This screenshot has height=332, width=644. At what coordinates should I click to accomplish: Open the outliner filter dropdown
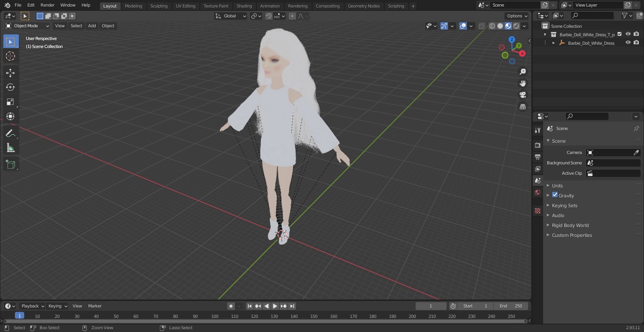(627, 16)
